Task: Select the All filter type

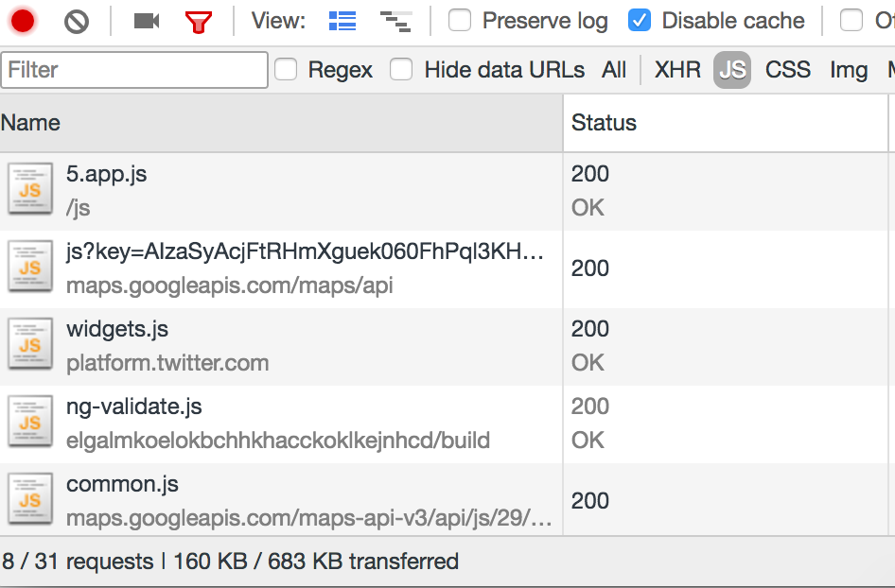Action: click(x=614, y=70)
